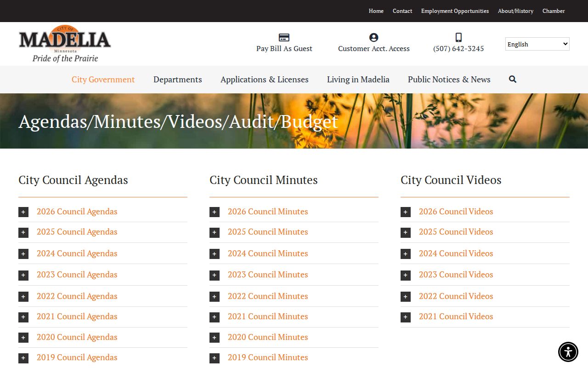
Task: Click plus icon beside 2022 Council Agendas
Action: point(23,296)
